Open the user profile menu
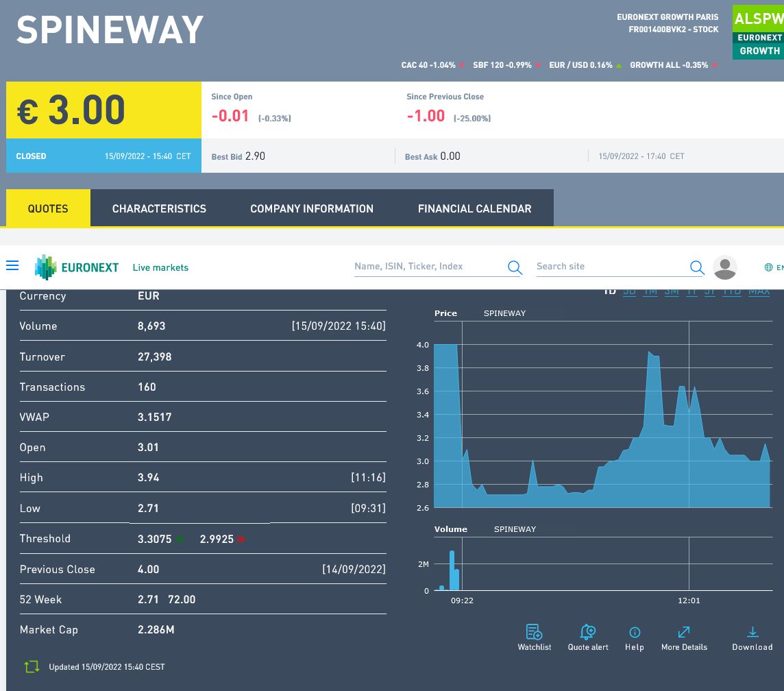784x691 pixels. (x=726, y=267)
